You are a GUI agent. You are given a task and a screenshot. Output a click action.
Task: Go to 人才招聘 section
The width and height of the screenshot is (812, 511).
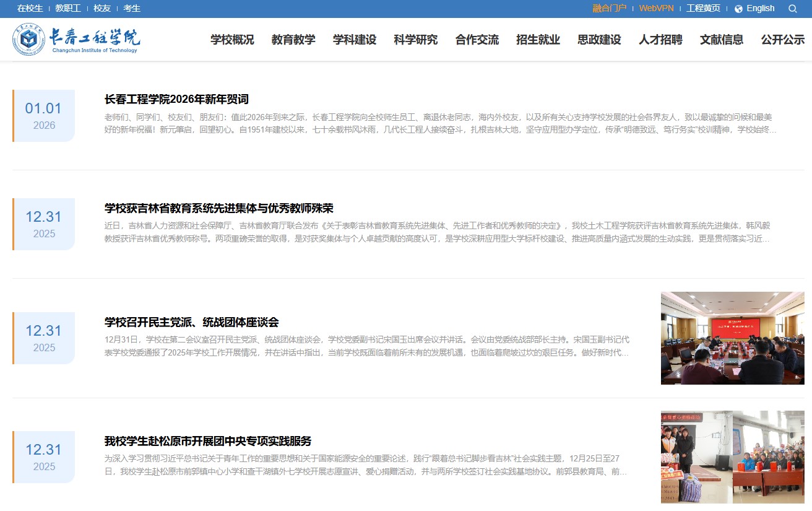(660, 40)
